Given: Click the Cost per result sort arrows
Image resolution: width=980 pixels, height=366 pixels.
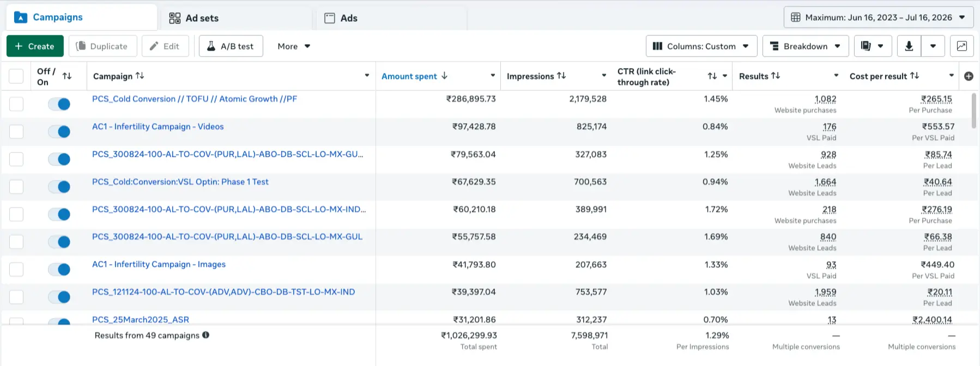Looking at the screenshot, I should [915, 76].
